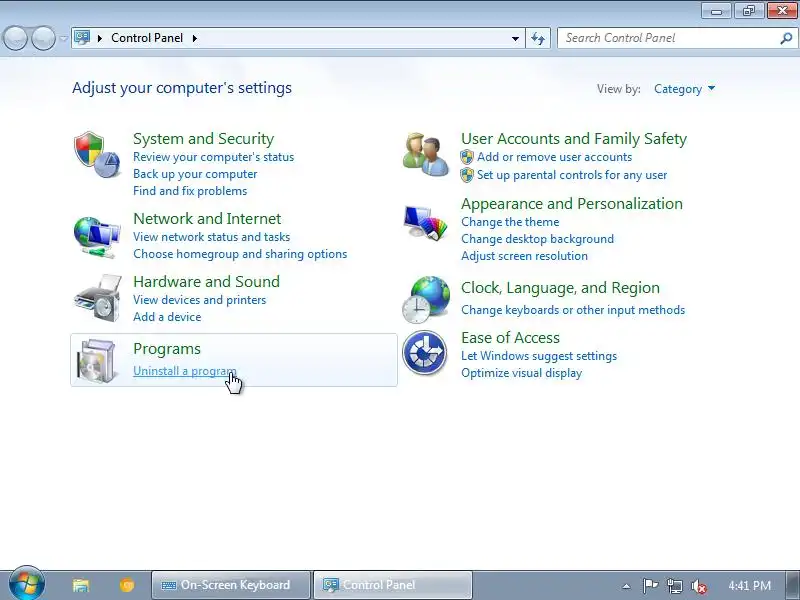Click the taskbar clock showing 4:41 PM

pyautogui.click(x=749, y=585)
